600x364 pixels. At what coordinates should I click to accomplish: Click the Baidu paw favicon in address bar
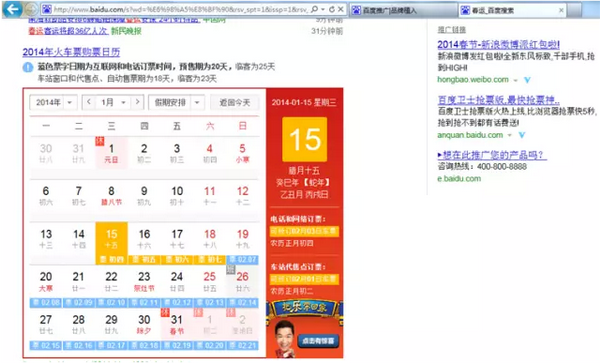pos(47,9)
